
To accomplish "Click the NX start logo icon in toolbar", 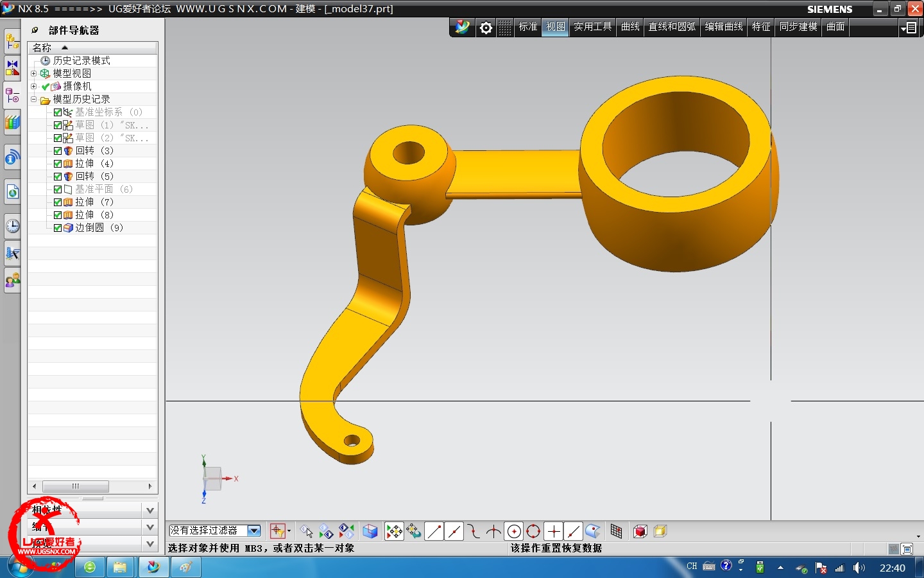I will [x=463, y=28].
